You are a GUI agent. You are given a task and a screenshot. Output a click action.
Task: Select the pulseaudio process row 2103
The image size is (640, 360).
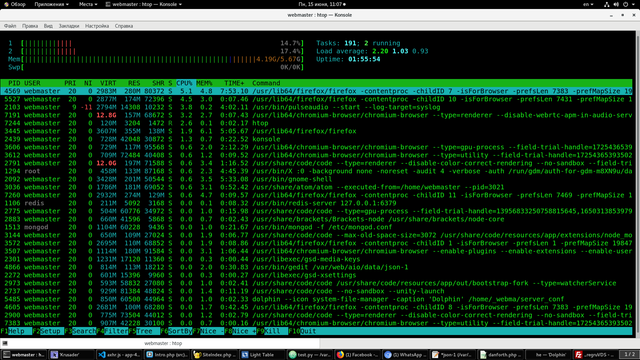[x=316, y=107]
